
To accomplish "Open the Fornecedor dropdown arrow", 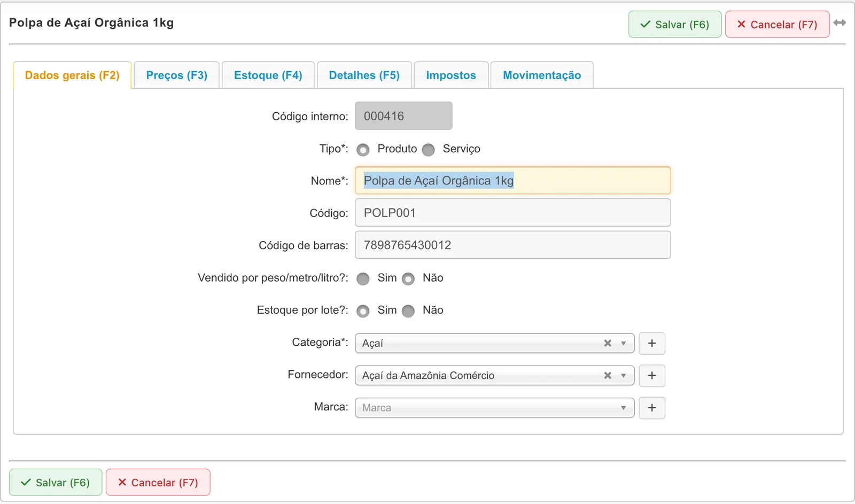I will (x=623, y=375).
